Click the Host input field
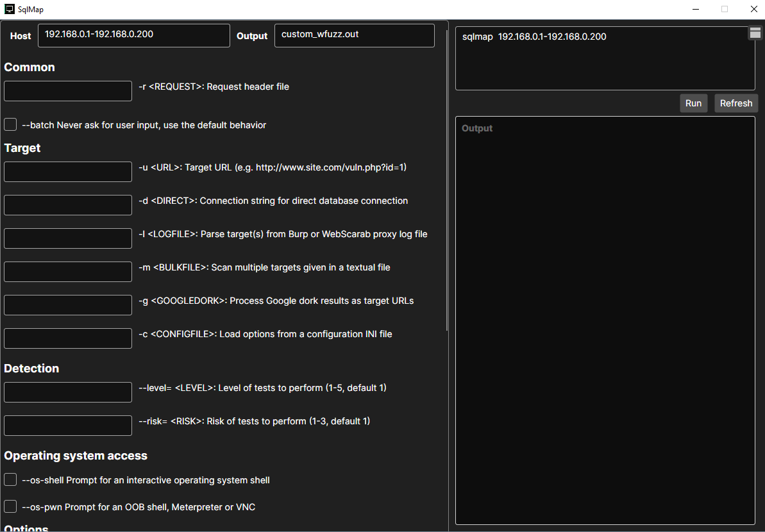 coord(133,35)
